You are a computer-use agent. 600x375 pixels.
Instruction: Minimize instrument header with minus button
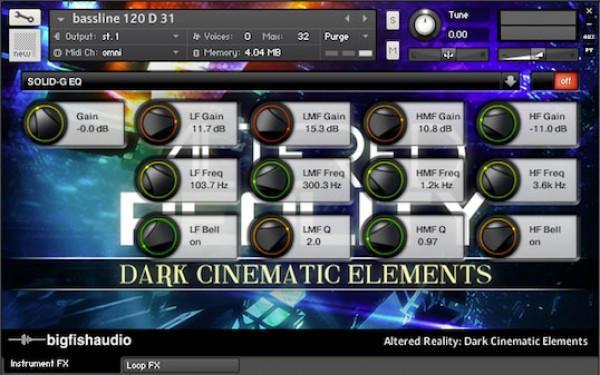(x=590, y=24)
